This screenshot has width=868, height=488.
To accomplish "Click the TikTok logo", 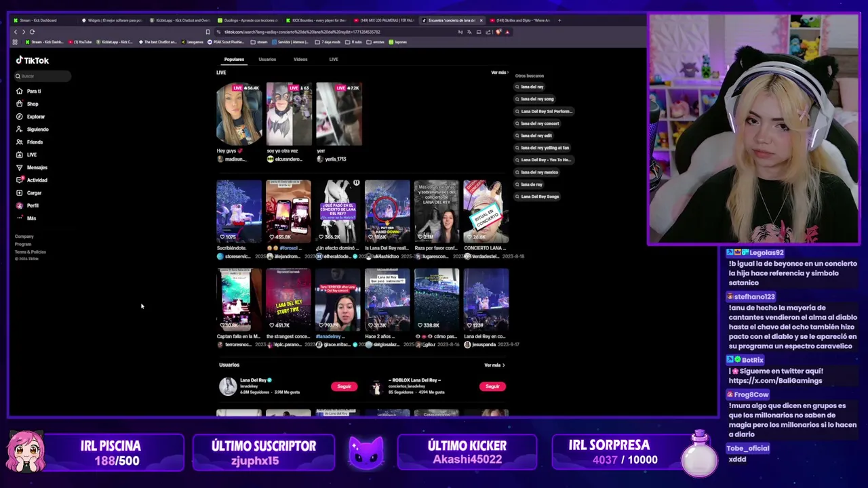I will 33,60.
